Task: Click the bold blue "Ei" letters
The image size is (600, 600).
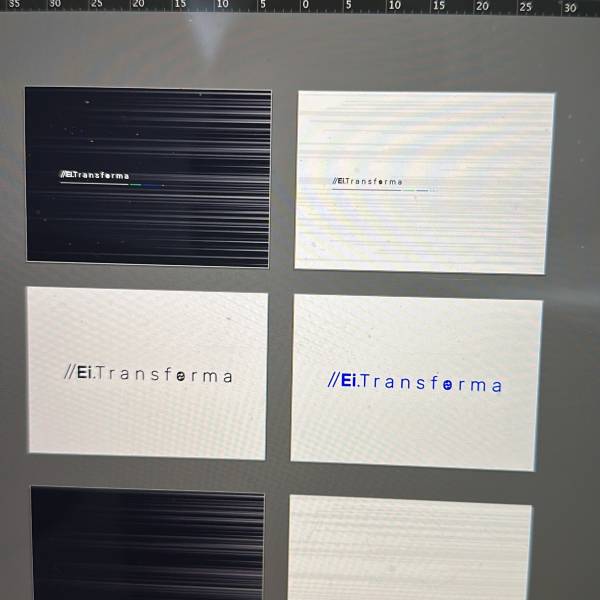Action: point(349,381)
